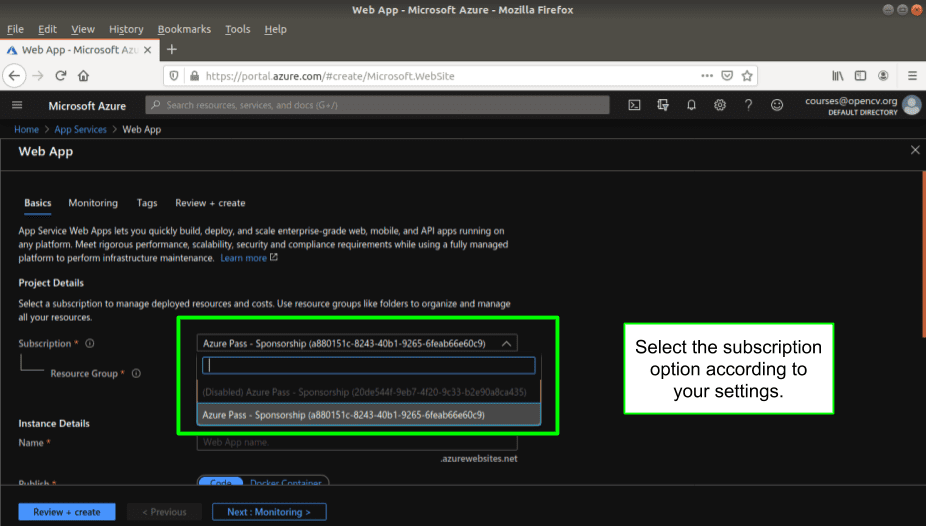Click the Firefox forward arrow
Image resolution: width=927 pixels, height=526 pixels.
(38, 76)
